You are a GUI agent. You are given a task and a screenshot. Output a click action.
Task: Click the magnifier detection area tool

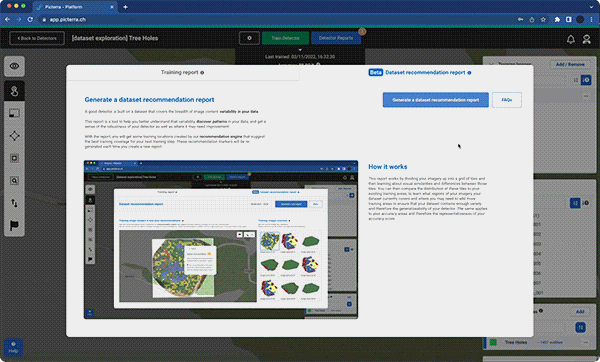[15, 181]
